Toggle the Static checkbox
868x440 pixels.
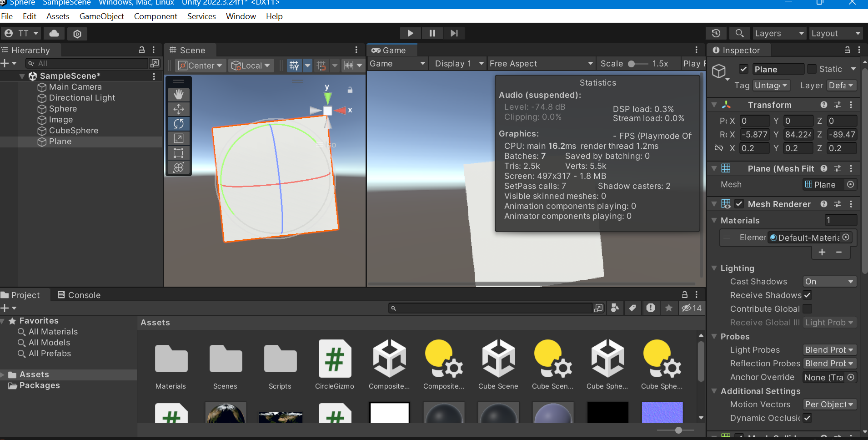812,69
